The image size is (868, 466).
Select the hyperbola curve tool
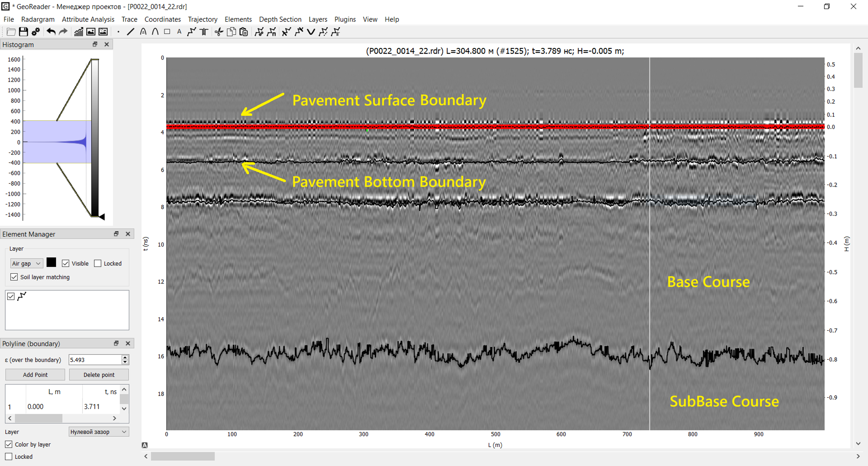(x=155, y=32)
